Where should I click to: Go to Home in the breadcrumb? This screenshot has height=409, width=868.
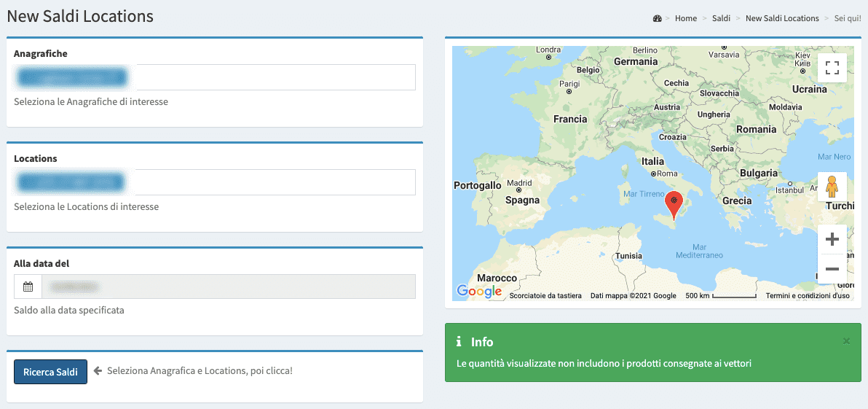click(685, 18)
